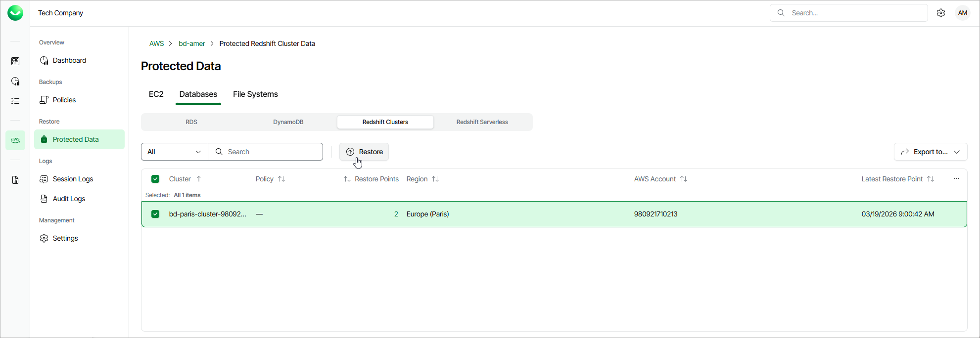Click the Dashboard sidebar icon
980x338 pixels.
pyautogui.click(x=44, y=60)
